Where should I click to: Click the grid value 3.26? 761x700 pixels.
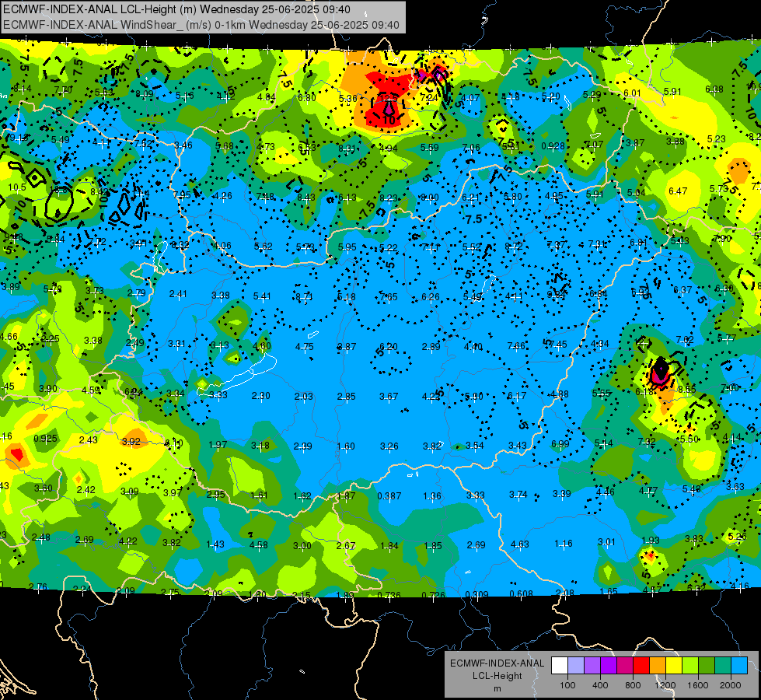coord(389,446)
